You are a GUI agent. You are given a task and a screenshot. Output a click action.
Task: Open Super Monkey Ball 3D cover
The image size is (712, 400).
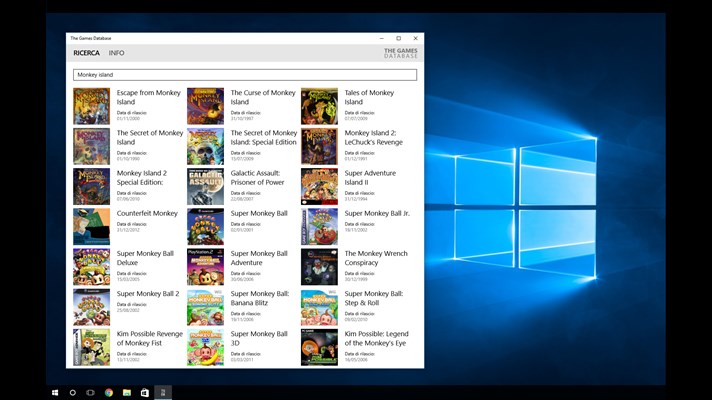tap(205, 347)
